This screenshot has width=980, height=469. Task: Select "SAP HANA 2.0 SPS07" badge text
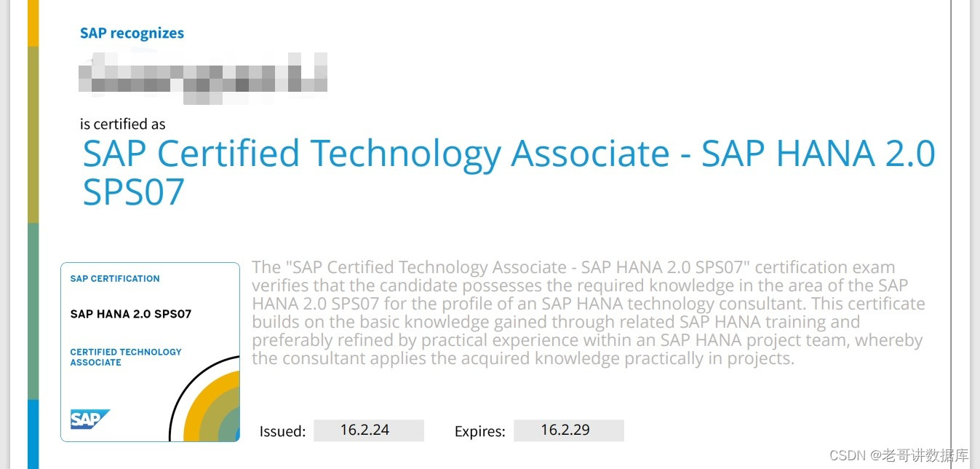tap(130, 314)
